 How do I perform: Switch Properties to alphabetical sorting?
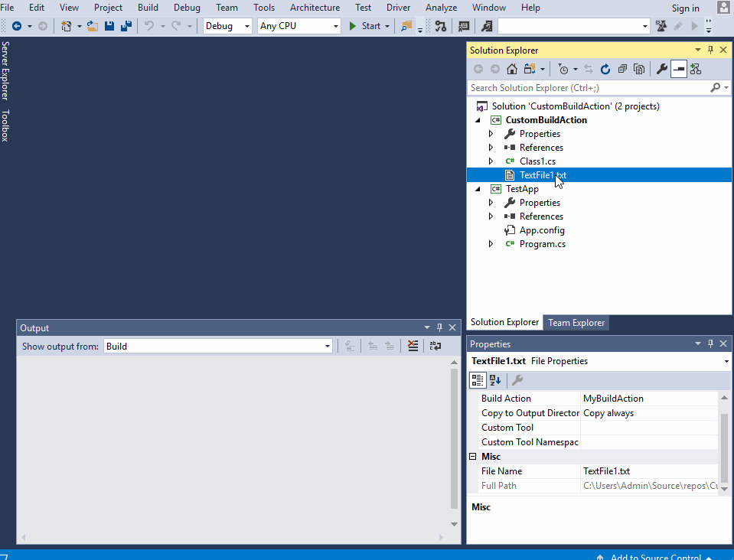tap(494, 379)
